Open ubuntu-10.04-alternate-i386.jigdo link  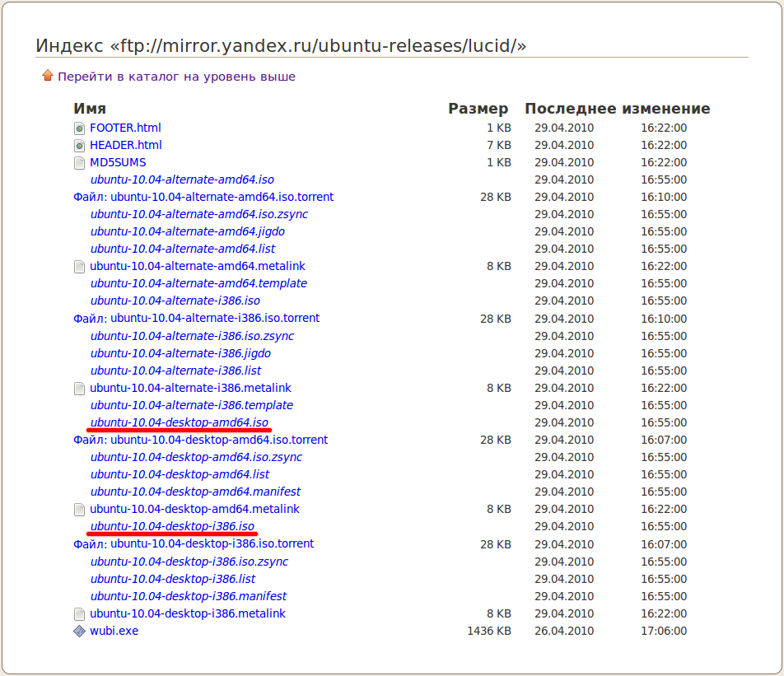(x=180, y=353)
